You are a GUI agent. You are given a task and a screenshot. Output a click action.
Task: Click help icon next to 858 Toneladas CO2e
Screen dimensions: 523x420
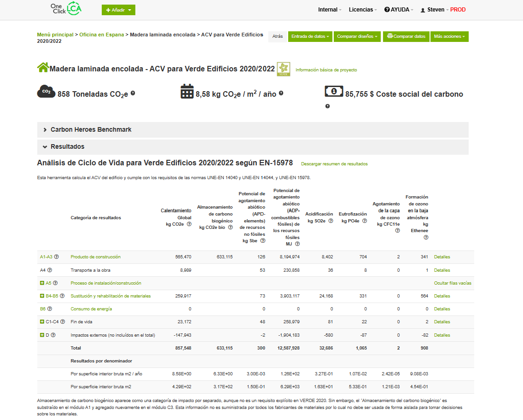[133, 93]
